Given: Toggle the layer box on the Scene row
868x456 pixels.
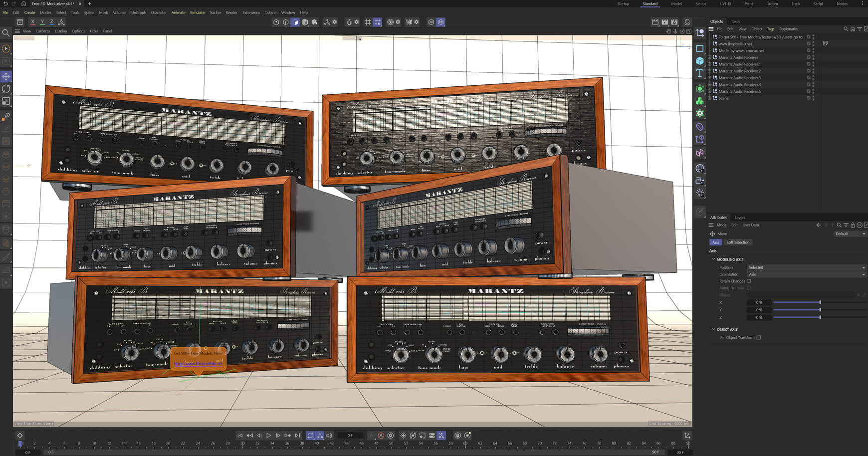Looking at the screenshot, I should pos(809,98).
